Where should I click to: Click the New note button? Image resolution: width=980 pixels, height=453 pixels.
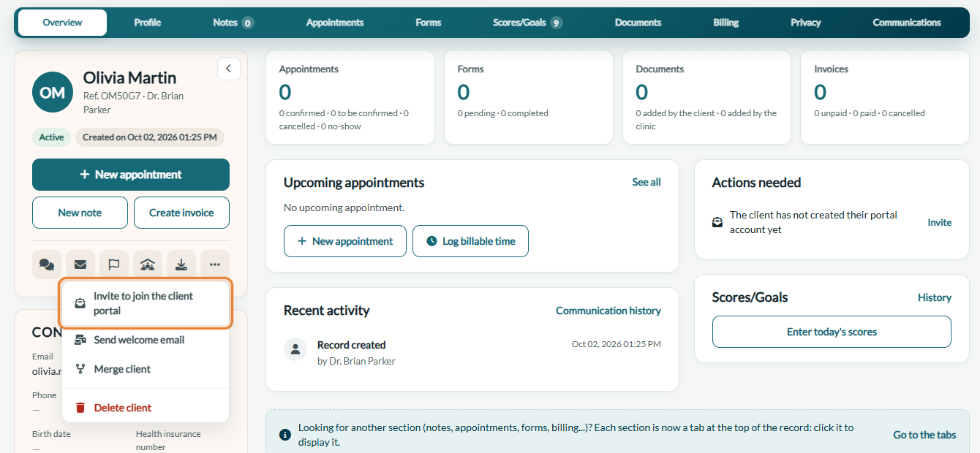(80, 213)
